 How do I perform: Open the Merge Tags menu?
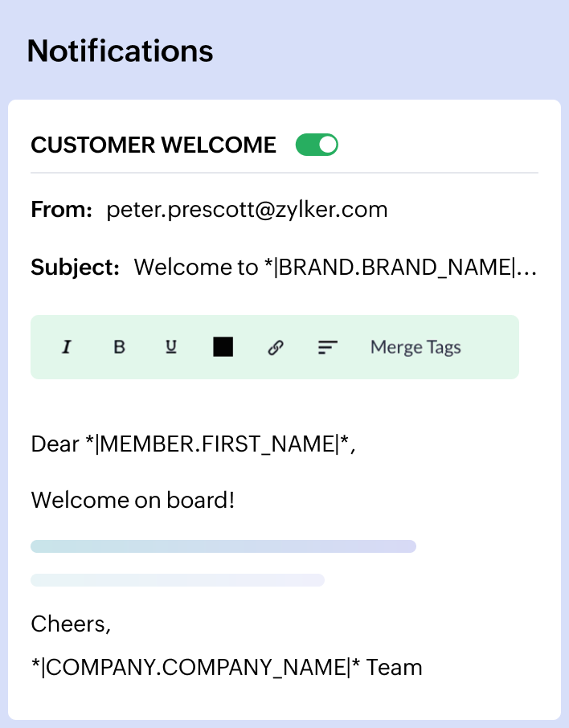tap(415, 347)
